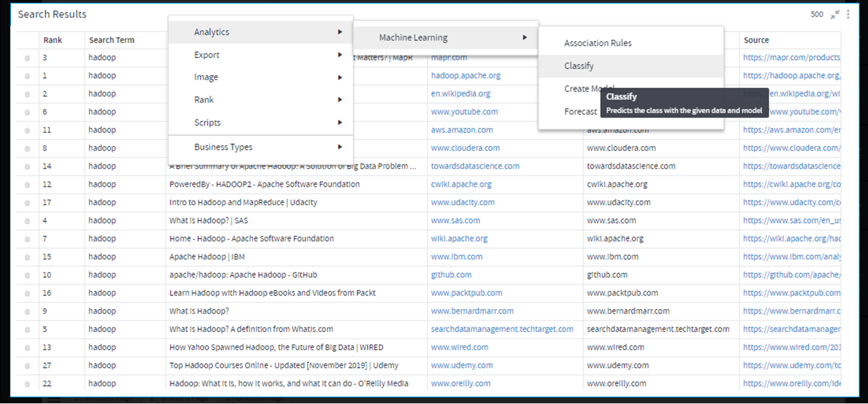Select the row marker for rank 15

27,257
